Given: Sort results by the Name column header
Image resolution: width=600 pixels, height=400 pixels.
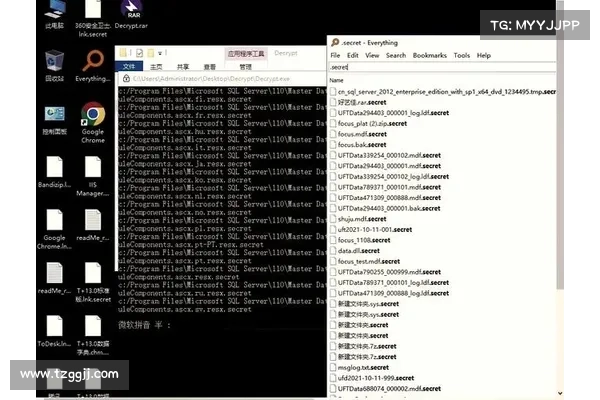Looking at the screenshot, I should 336,80.
